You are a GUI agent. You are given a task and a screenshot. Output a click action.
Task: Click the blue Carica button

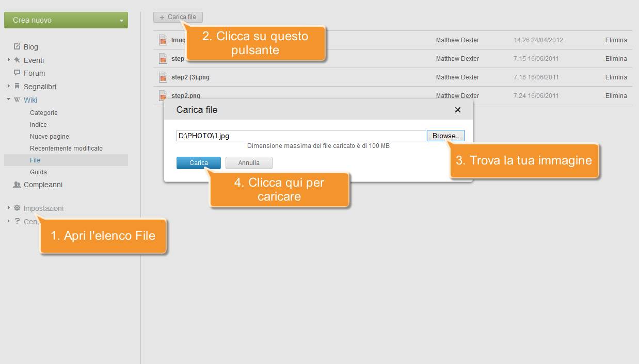click(199, 163)
